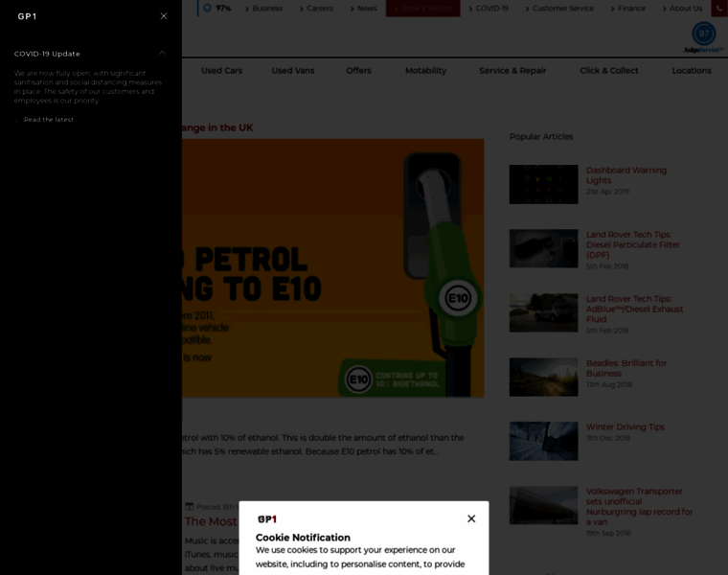
Task: Open Volkswagen Transporter Nurburgring article
Action: point(639,506)
